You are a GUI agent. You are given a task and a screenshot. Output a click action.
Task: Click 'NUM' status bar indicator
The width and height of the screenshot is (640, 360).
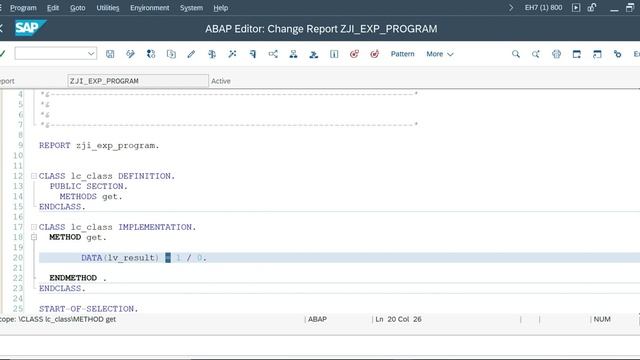[x=602, y=319]
